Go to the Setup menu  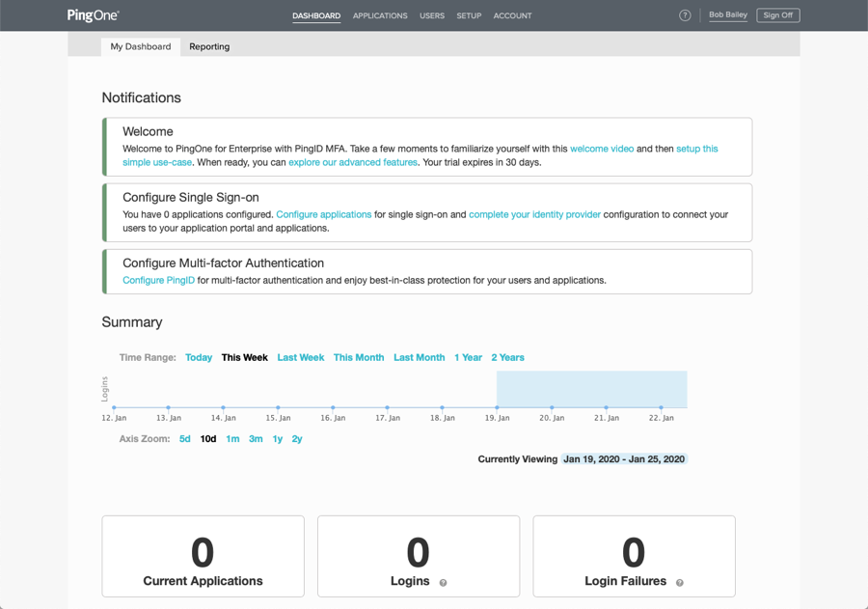(x=469, y=16)
